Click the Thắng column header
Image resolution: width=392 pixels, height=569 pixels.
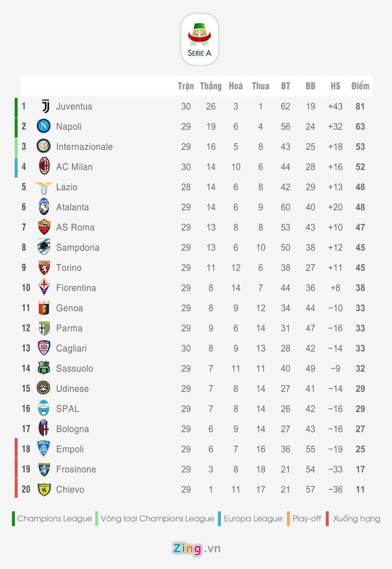211,86
